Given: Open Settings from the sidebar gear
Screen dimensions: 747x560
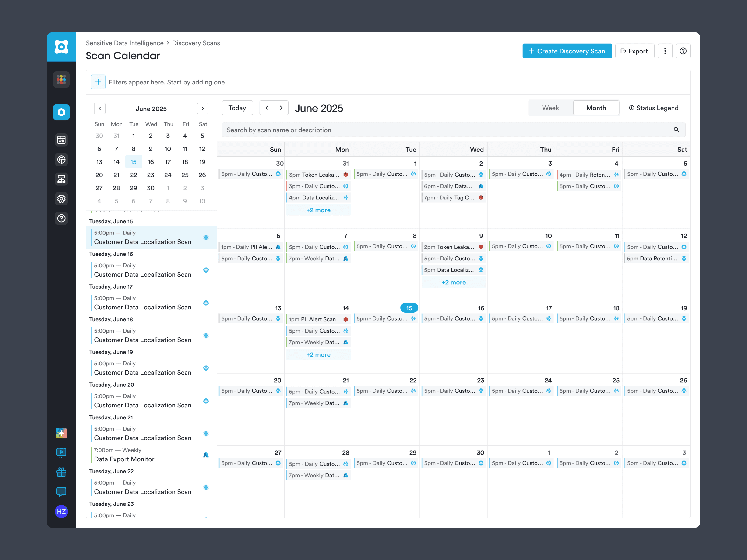Looking at the screenshot, I should pyautogui.click(x=61, y=199).
